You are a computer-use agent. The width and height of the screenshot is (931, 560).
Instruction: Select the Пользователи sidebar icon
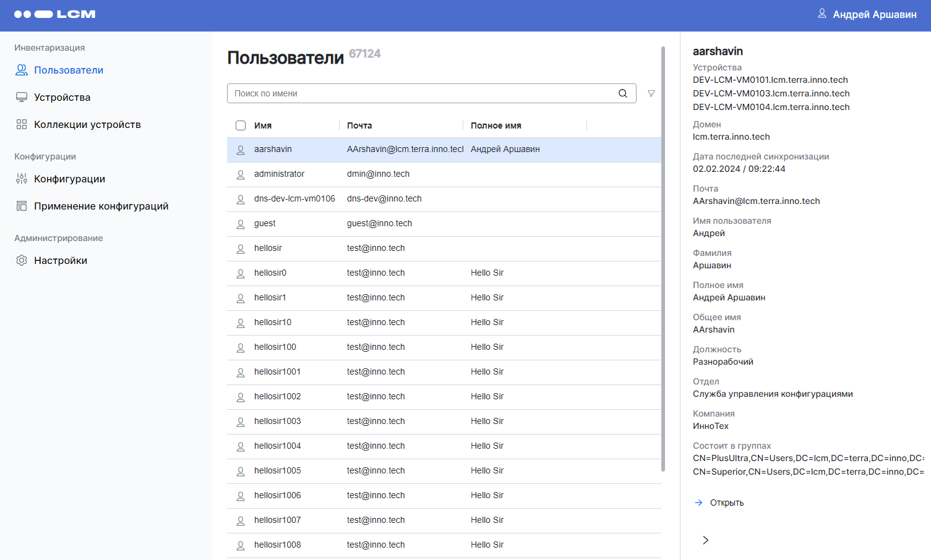(x=20, y=70)
